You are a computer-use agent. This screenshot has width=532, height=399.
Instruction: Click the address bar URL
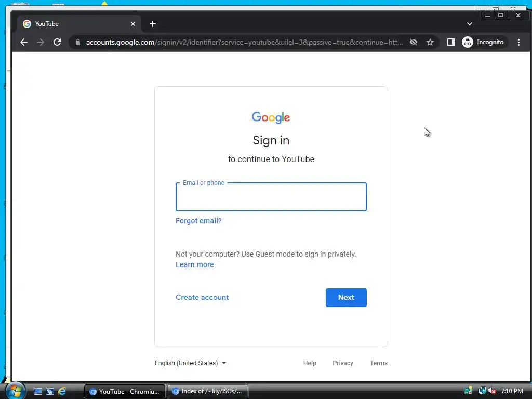244,42
